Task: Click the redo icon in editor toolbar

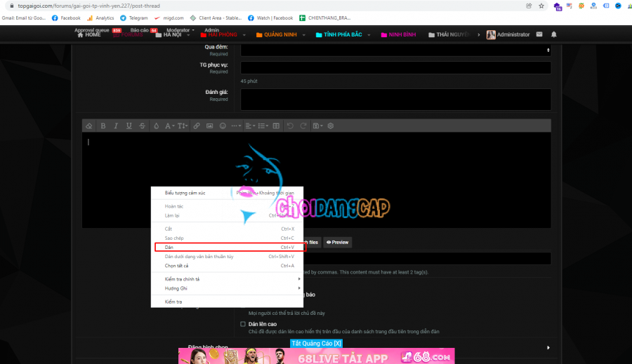Action: coord(303,126)
